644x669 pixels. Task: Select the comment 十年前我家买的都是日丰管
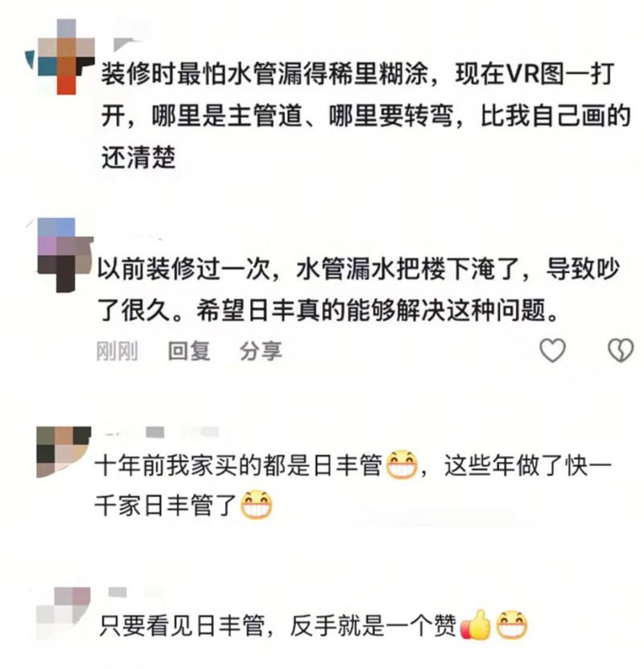pos(353,485)
